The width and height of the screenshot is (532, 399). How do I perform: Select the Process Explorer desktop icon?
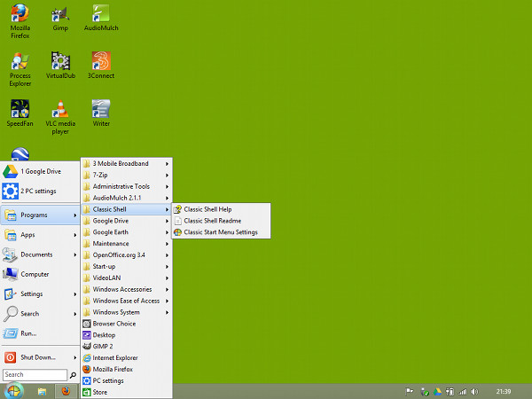click(20, 69)
